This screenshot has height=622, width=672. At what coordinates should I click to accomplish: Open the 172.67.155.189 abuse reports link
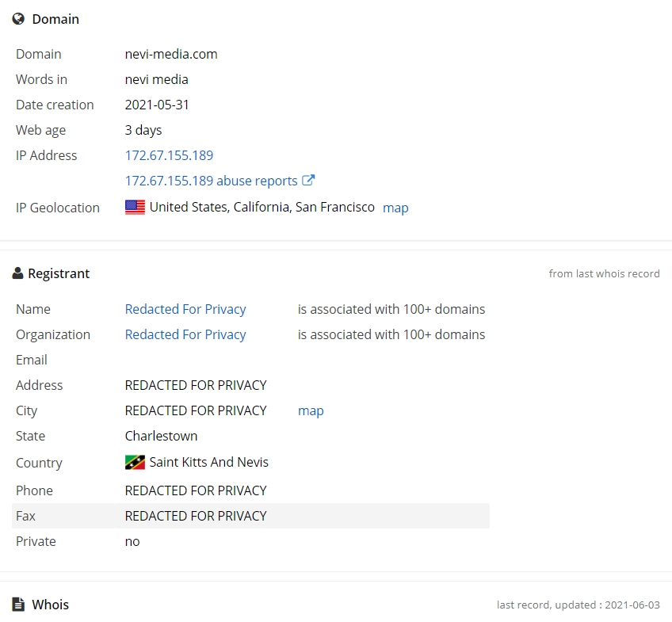[211, 181]
